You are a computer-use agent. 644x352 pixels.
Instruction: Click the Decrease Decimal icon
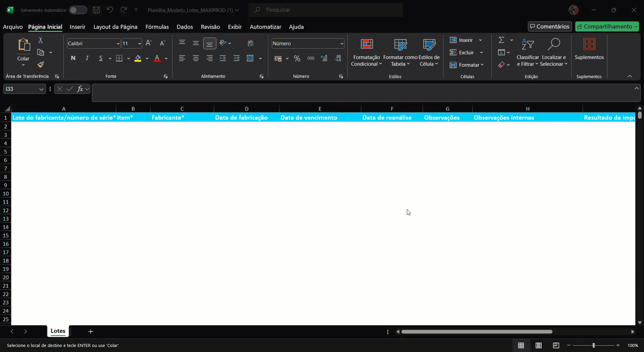[x=338, y=58]
